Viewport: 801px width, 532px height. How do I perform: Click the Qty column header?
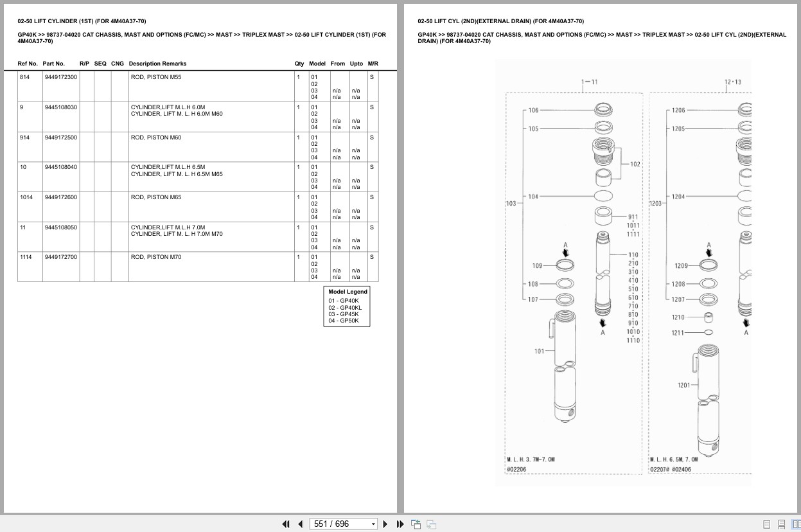coord(299,64)
